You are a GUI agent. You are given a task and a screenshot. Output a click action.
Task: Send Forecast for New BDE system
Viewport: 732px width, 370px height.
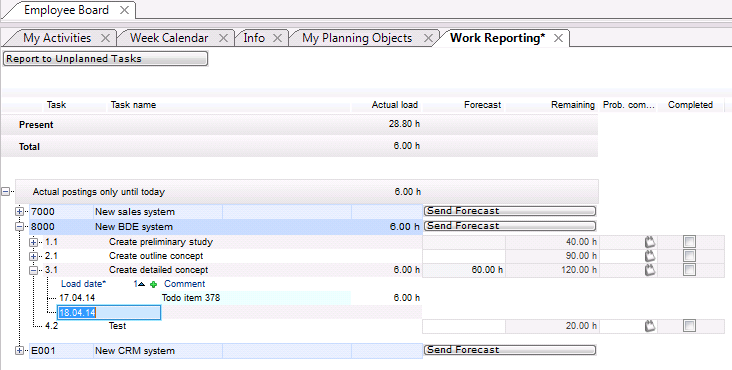coord(510,226)
